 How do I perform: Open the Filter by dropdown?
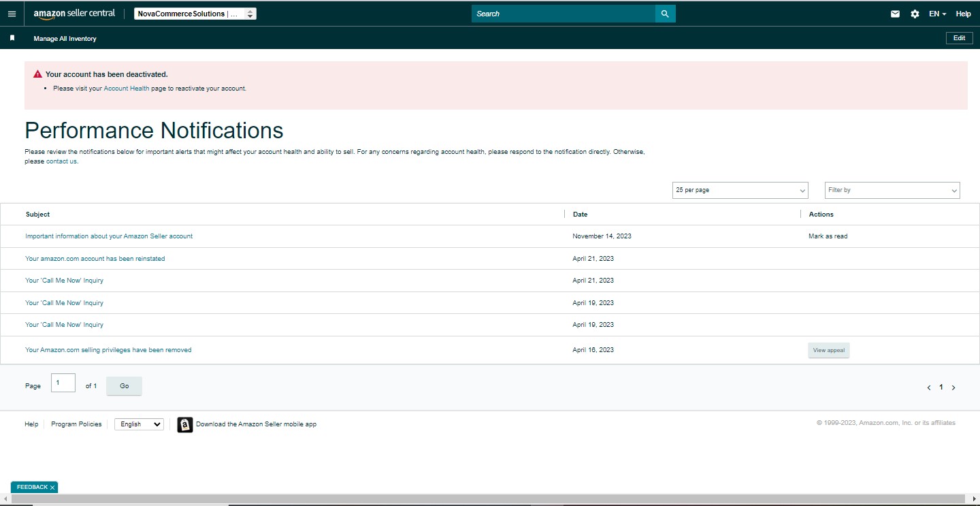coord(892,190)
